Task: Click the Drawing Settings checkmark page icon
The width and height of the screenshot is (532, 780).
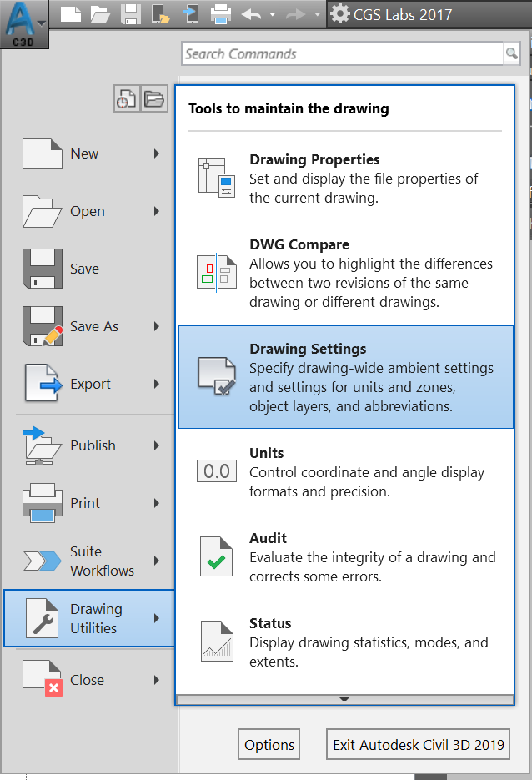Action: click(x=217, y=376)
